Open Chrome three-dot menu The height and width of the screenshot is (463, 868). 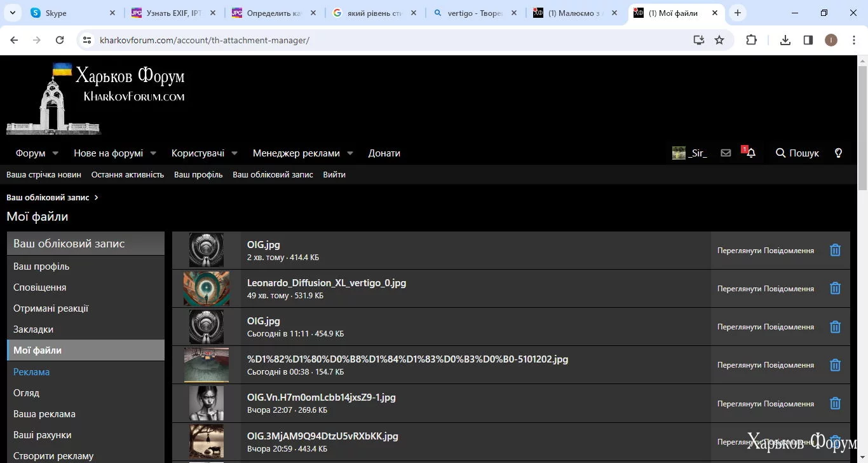click(x=853, y=40)
